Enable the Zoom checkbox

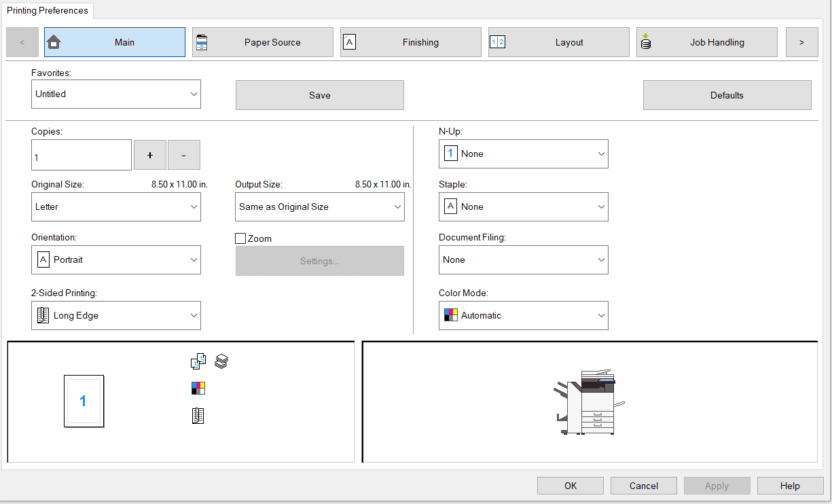click(240, 238)
